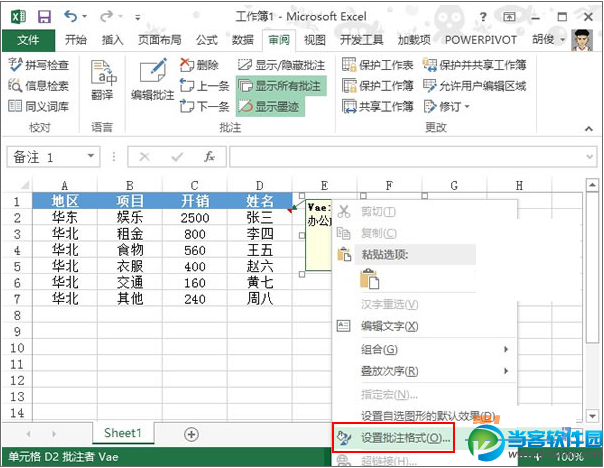Click the user avatar picture

tap(582, 40)
